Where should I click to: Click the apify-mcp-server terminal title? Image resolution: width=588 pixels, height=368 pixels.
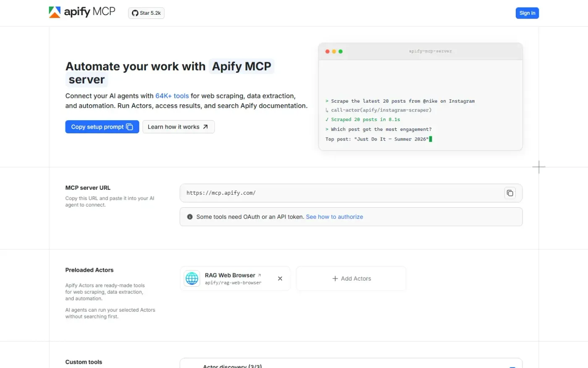(430, 51)
